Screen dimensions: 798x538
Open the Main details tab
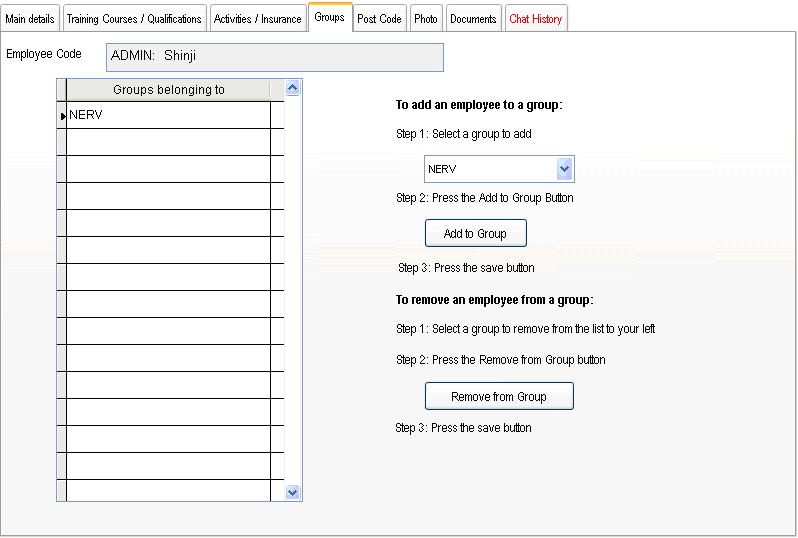tap(30, 19)
